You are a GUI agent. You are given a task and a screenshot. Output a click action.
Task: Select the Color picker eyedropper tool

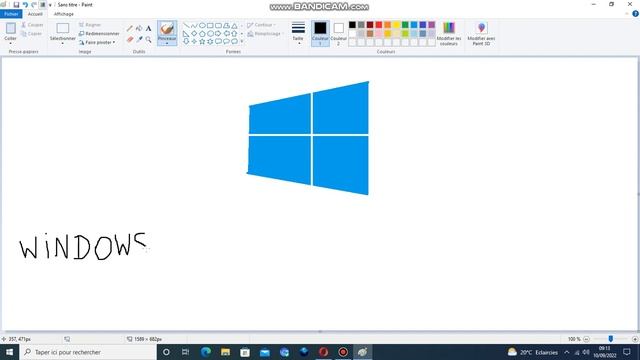(139, 39)
